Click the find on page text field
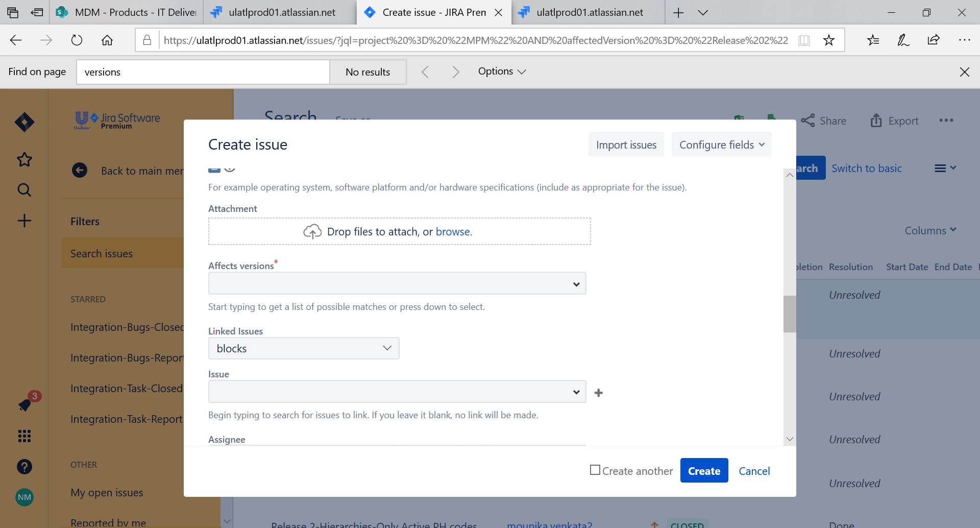Image resolution: width=980 pixels, height=528 pixels. [203, 72]
